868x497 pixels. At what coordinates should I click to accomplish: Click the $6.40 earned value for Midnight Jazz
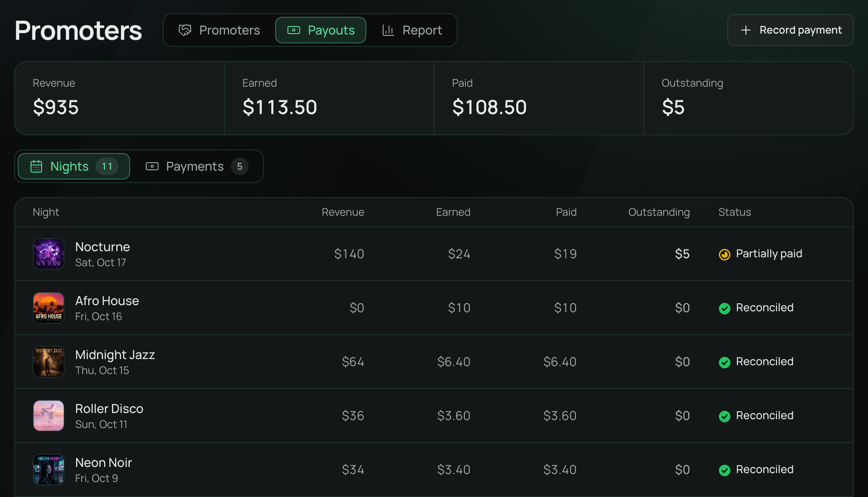(453, 362)
